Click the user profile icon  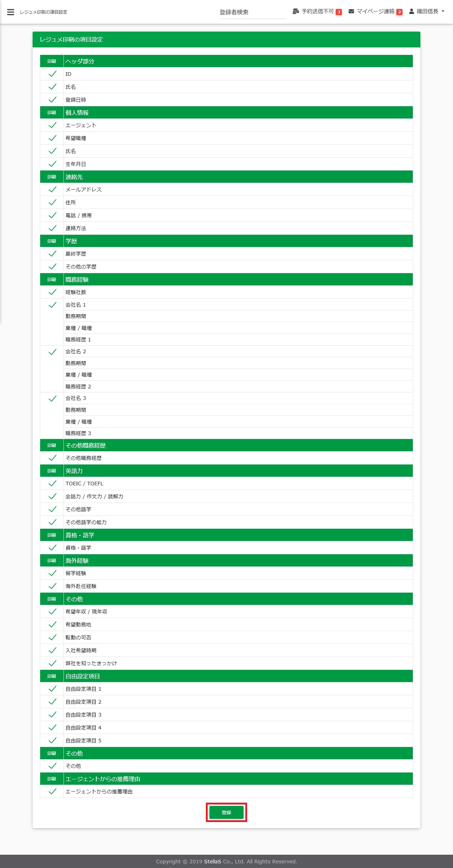pyautogui.click(x=411, y=11)
